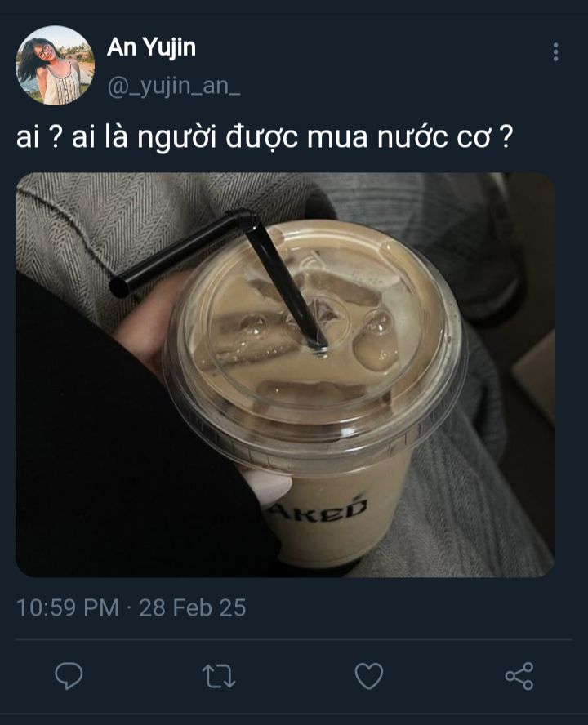Select the tweet text starting 'ai ? ai là'

tap(265, 138)
